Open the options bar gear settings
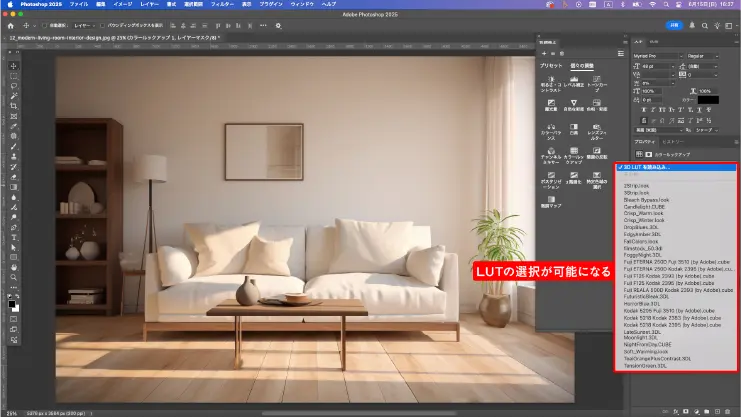Image resolution: width=741 pixels, height=418 pixels. pyautogui.click(x=278, y=26)
